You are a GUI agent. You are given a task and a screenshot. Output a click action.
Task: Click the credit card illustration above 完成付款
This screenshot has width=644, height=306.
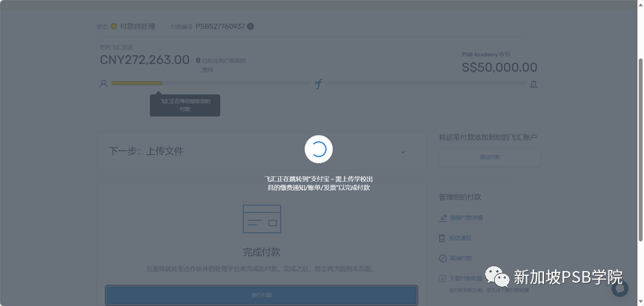coord(262,218)
